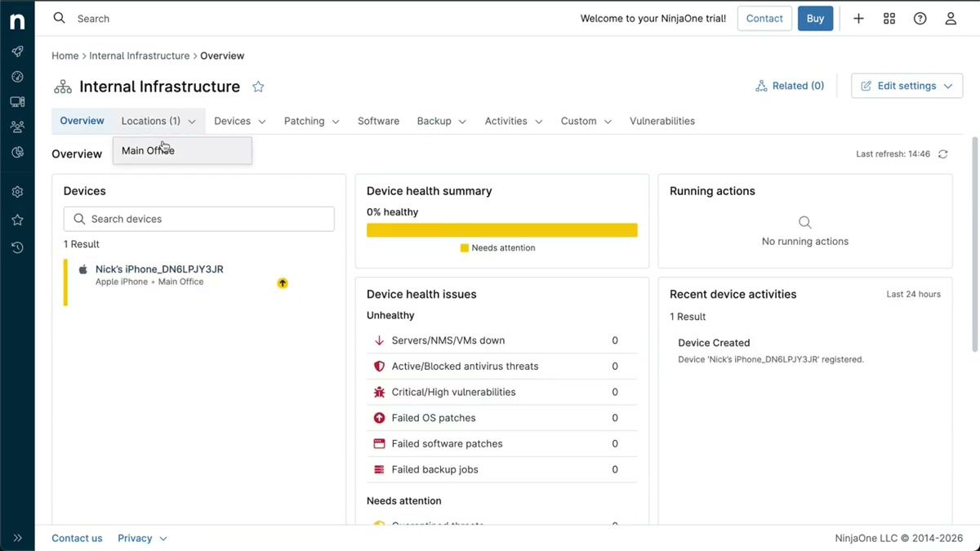This screenshot has width=980, height=551.
Task: Open the reporting pie chart icon in sidebar
Action: tap(17, 151)
